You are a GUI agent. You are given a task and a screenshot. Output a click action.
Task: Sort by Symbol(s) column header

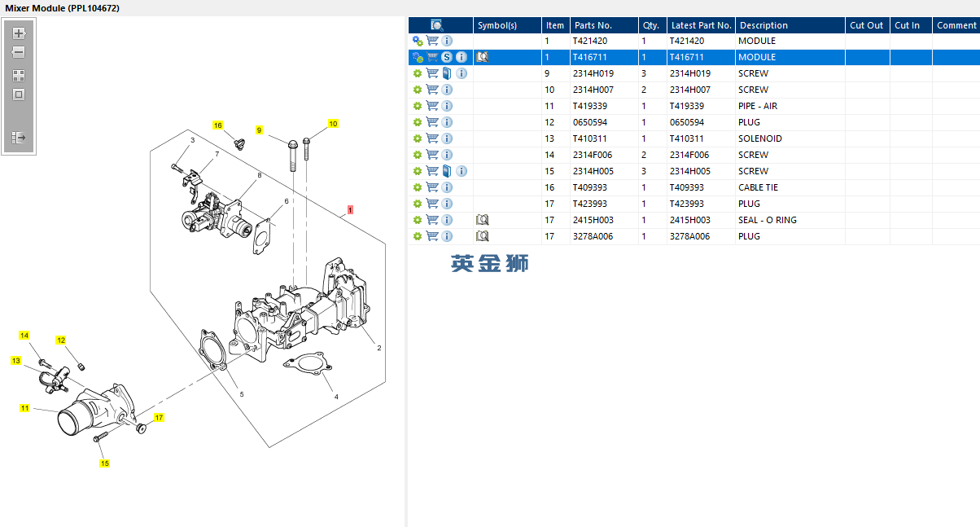[507, 25]
